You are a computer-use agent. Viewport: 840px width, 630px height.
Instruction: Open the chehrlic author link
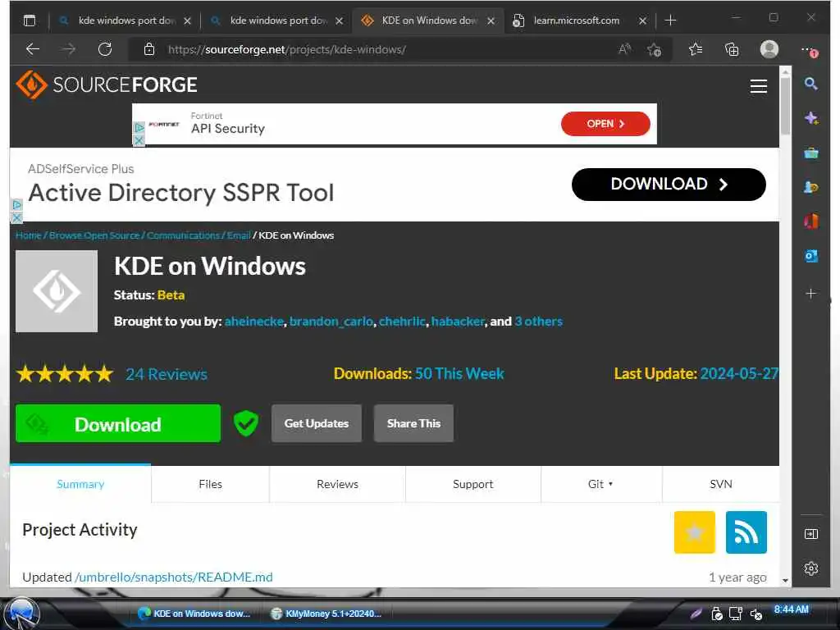[402, 322]
